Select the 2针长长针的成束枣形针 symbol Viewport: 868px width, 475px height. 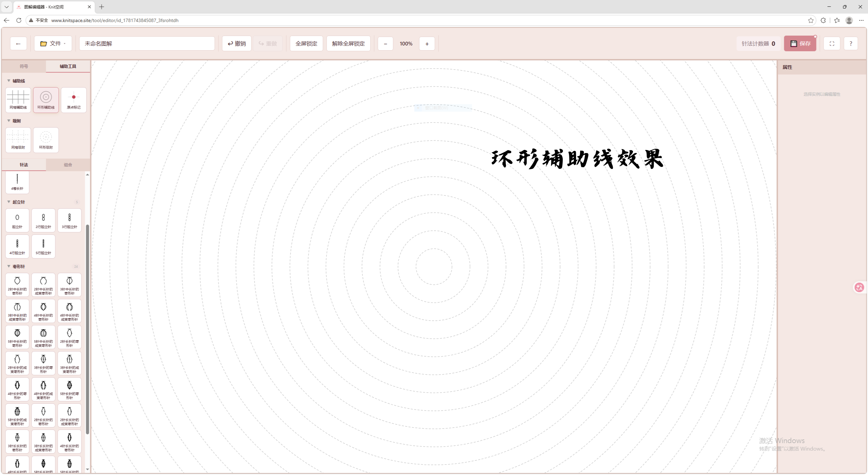[x=70, y=415]
